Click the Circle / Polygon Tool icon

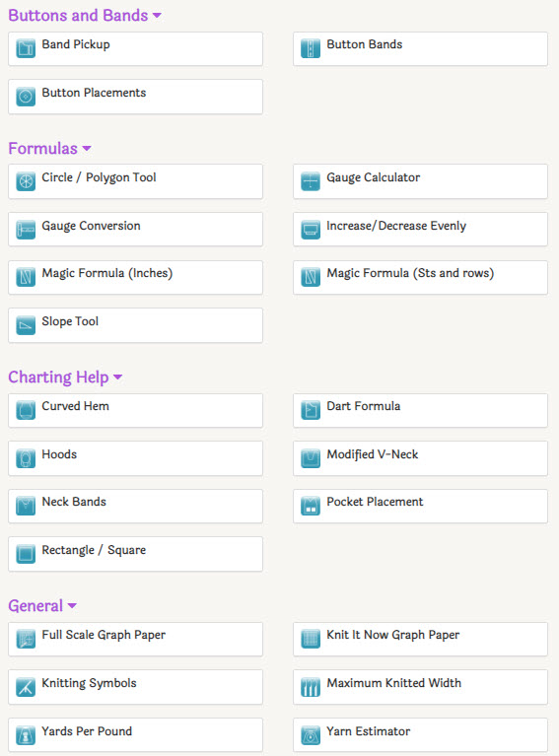[x=26, y=181]
